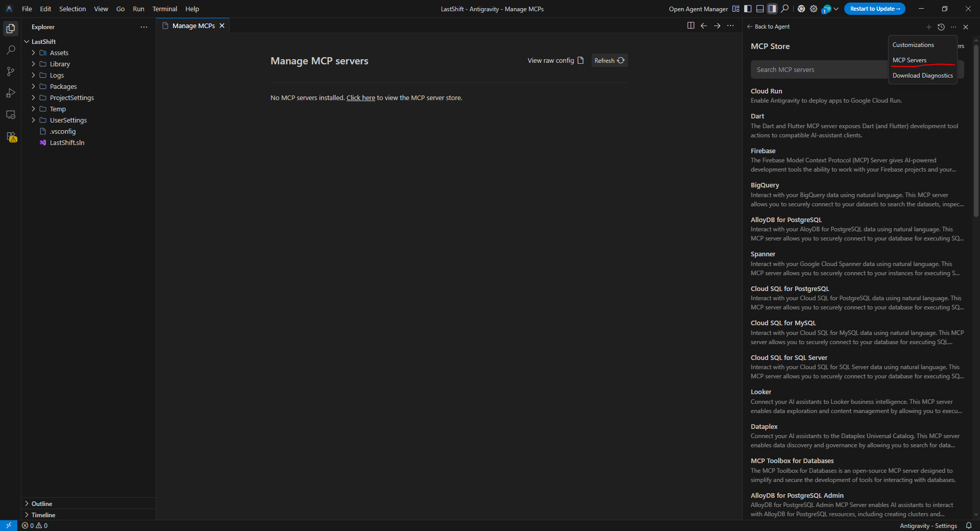
Task: Open the Help menu
Action: 192,9
